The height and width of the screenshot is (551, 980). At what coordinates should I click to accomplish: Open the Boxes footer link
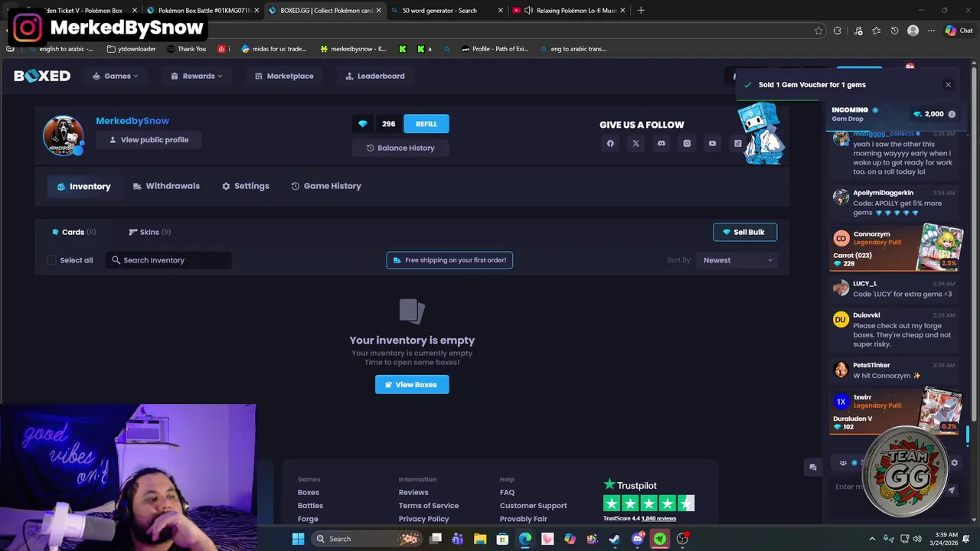pos(308,492)
